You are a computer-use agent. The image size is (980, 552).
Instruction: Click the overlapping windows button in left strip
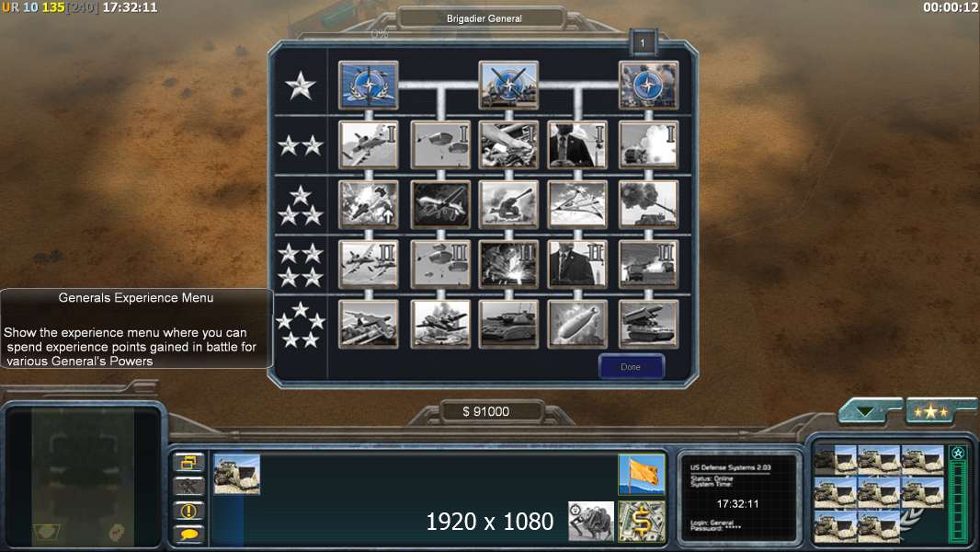188,464
